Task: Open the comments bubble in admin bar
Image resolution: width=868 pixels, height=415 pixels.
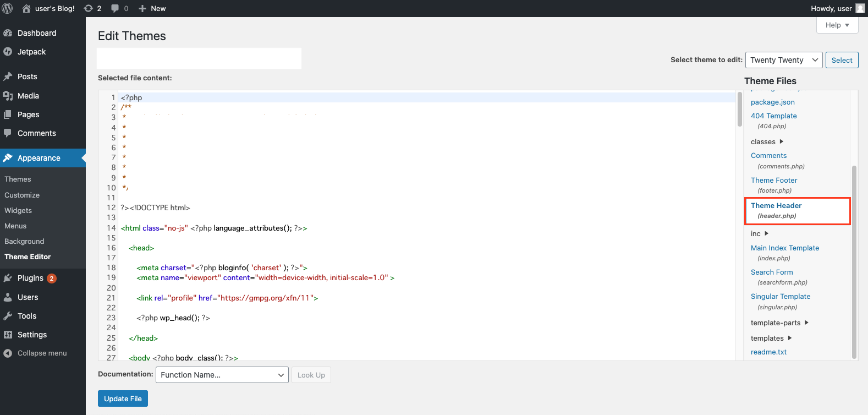Action: pyautogui.click(x=115, y=8)
